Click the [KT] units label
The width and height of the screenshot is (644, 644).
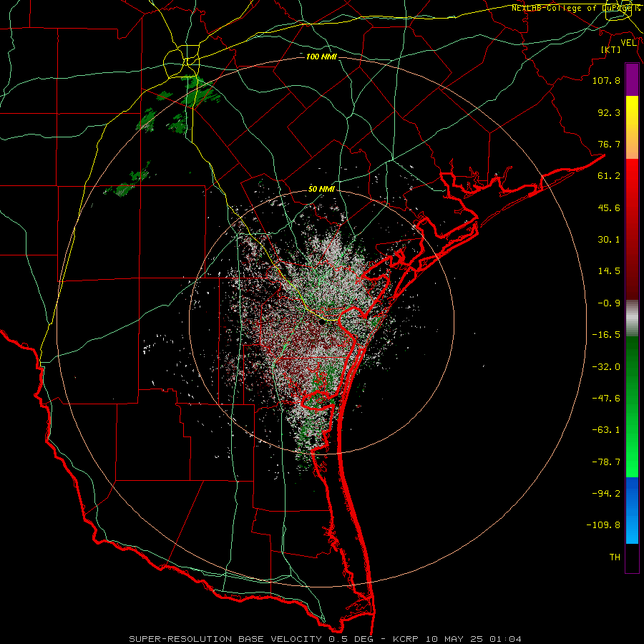(611, 49)
